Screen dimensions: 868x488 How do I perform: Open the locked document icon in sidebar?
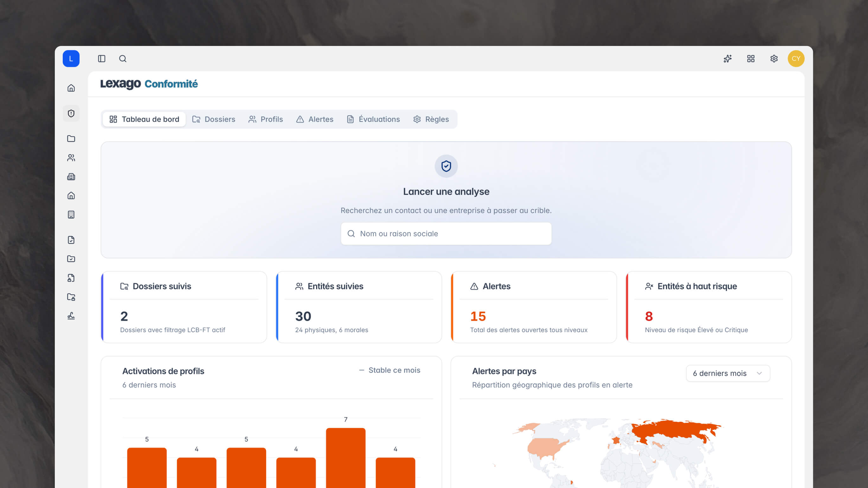[x=71, y=278]
